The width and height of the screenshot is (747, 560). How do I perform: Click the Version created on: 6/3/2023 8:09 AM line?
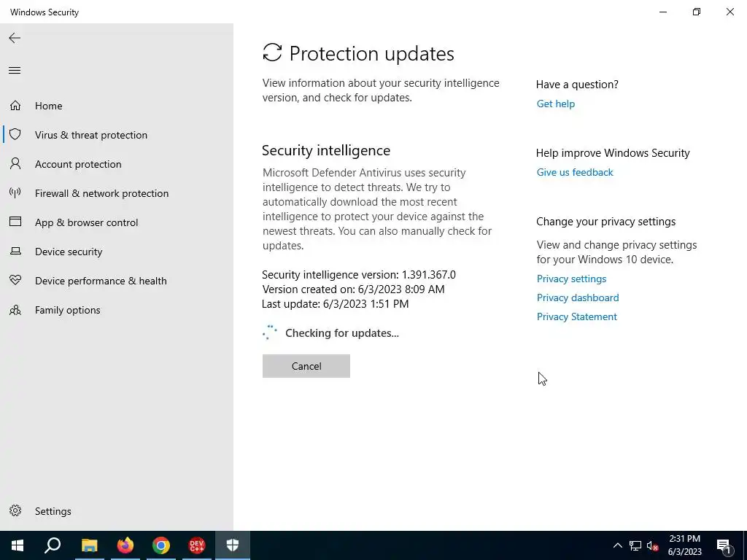(x=353, y=289)
